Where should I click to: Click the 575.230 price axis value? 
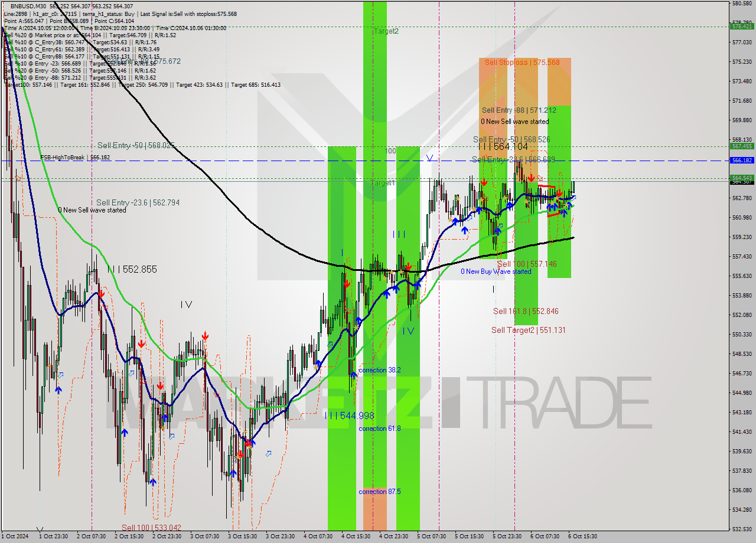[742, 61]
